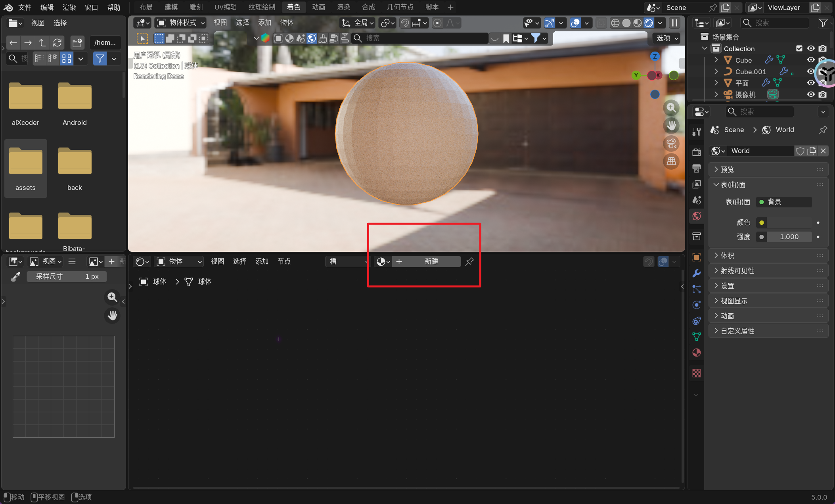Open the 渲染 top menu
Viewport: 835px width, 504px height.
69,7
